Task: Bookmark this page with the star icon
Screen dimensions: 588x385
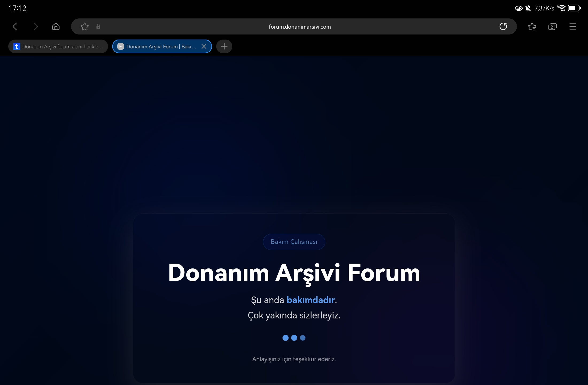Action: tap(85, 26)
